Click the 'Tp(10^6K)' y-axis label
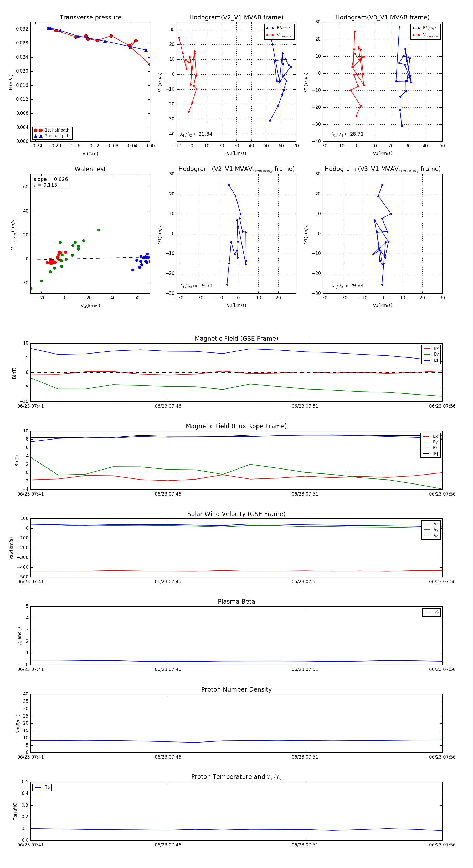Viewport: 473px width, 868px height. [15, 811]
